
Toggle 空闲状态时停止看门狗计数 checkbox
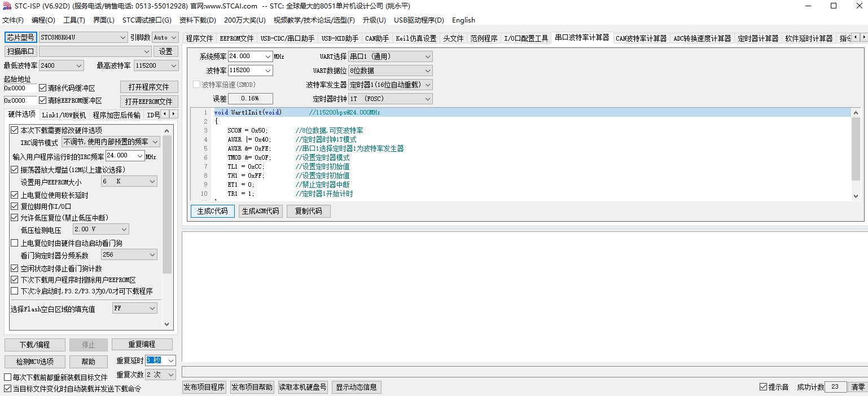click(14, 269)
